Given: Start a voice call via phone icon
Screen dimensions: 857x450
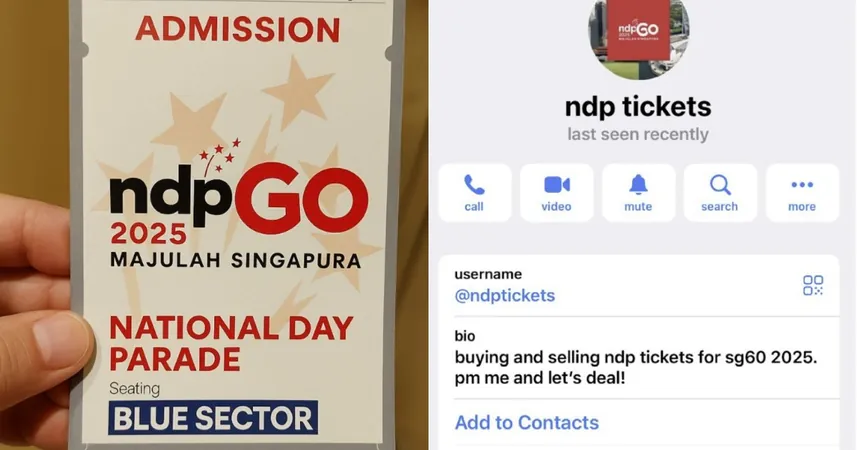Looking at the screenshot, I should [474, 193].
